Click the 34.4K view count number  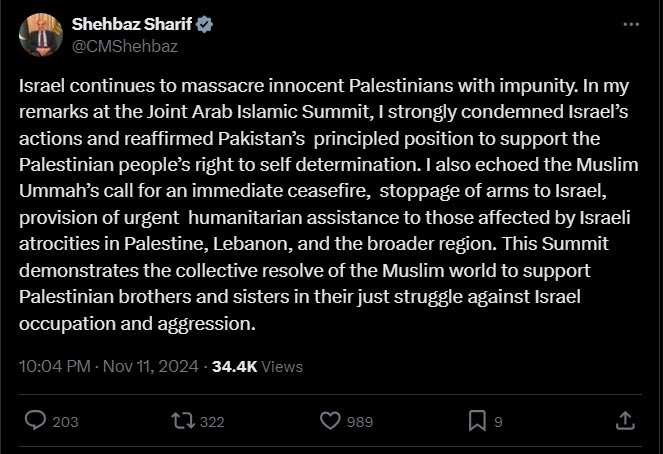(235, 367)
